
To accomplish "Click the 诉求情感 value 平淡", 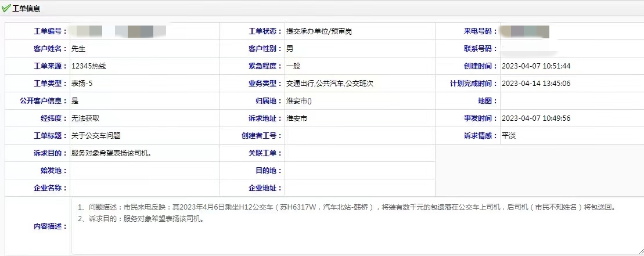I will [509, 136].
